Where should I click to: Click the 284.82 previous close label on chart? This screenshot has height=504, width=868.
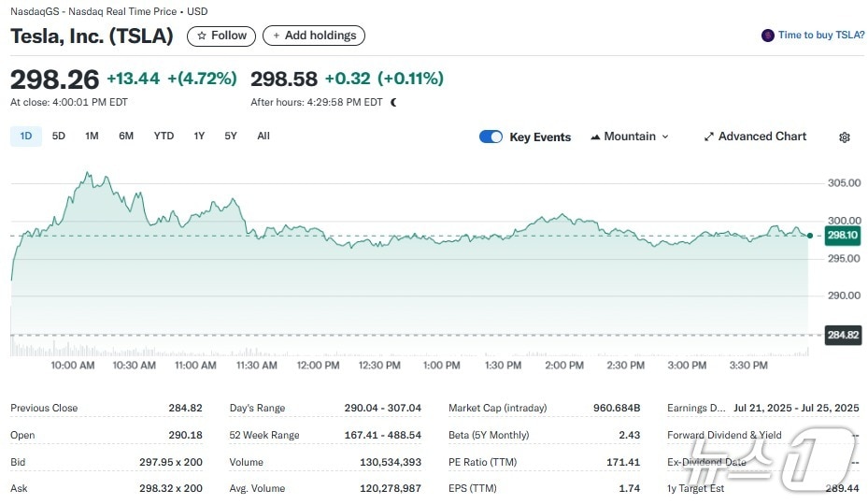pyautogui.click(x=842, y=335)
